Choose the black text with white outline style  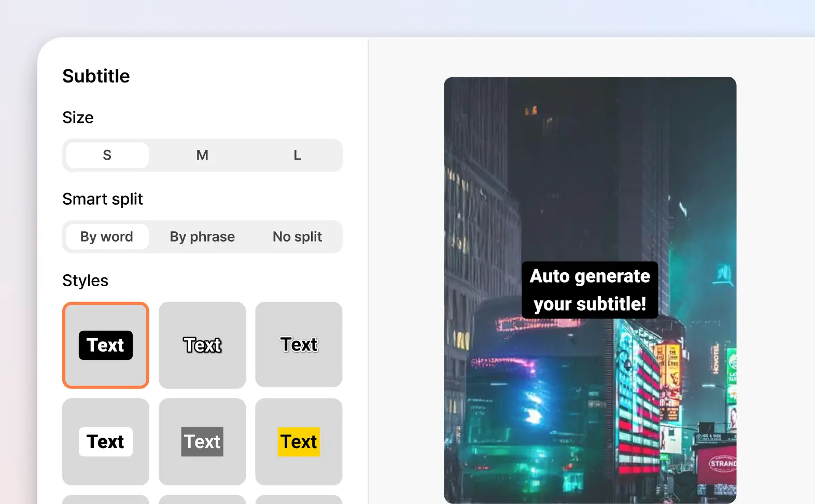[299, 345]
